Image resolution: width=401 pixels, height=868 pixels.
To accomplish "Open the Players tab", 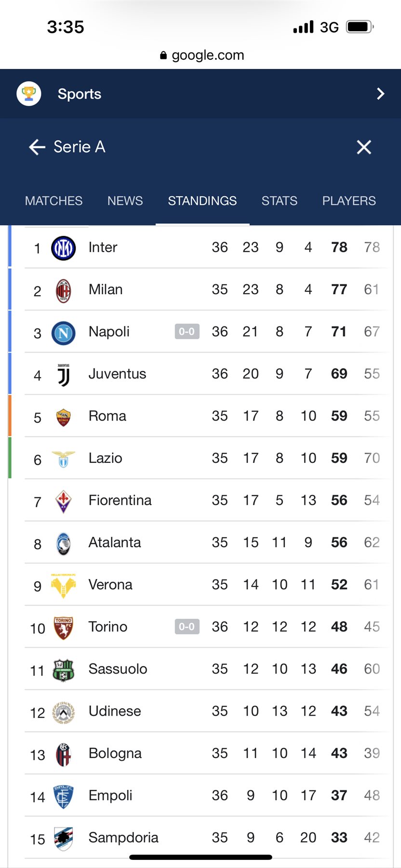I will (349, 201).
